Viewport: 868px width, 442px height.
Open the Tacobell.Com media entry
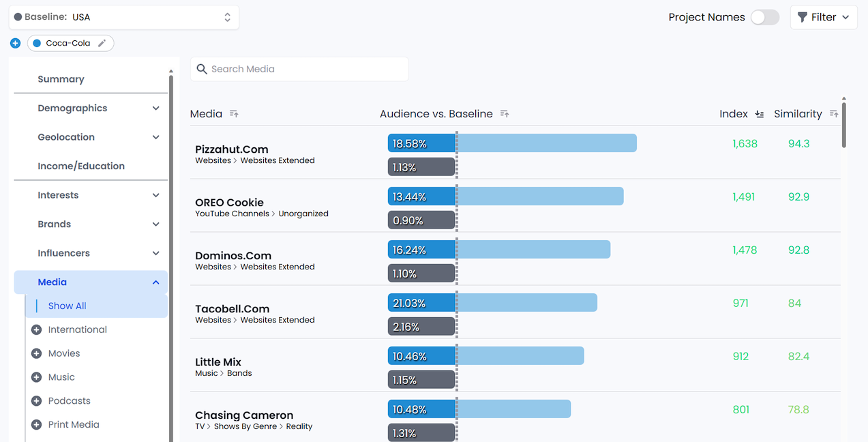(233, 309)
